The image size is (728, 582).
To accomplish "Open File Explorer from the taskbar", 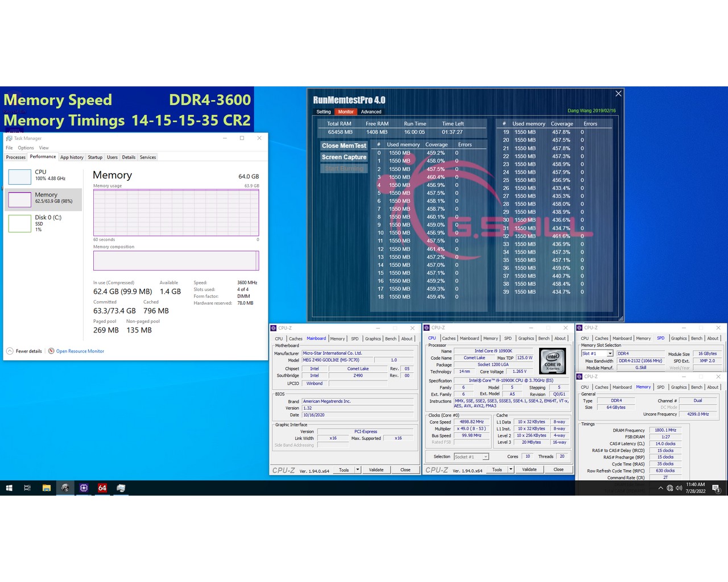I will (x=47, y=488).
